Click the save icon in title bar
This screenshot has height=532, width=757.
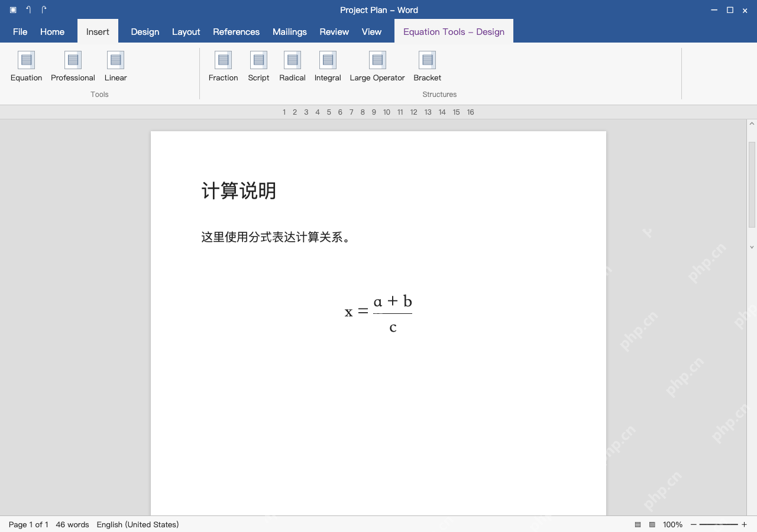[13, 10]
